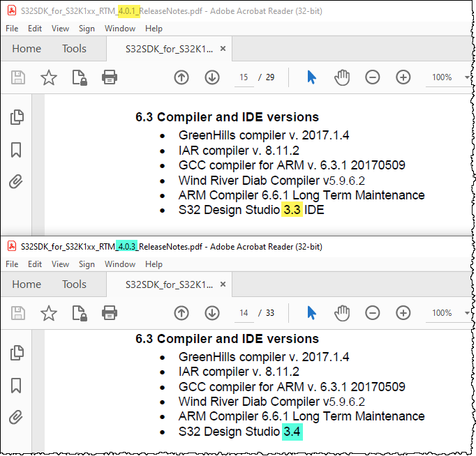Open Help menu in 4.0.1 window

(x=154, y=29)
